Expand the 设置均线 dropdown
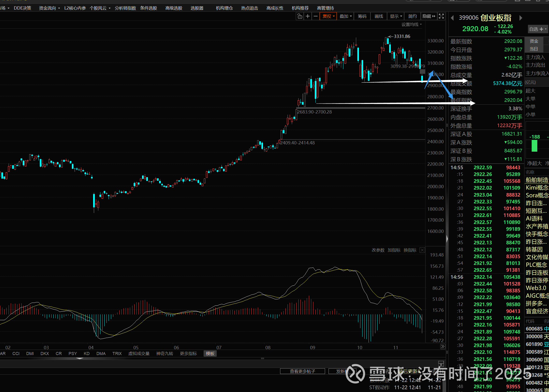The image size is (549, 392). coord(411,24)
